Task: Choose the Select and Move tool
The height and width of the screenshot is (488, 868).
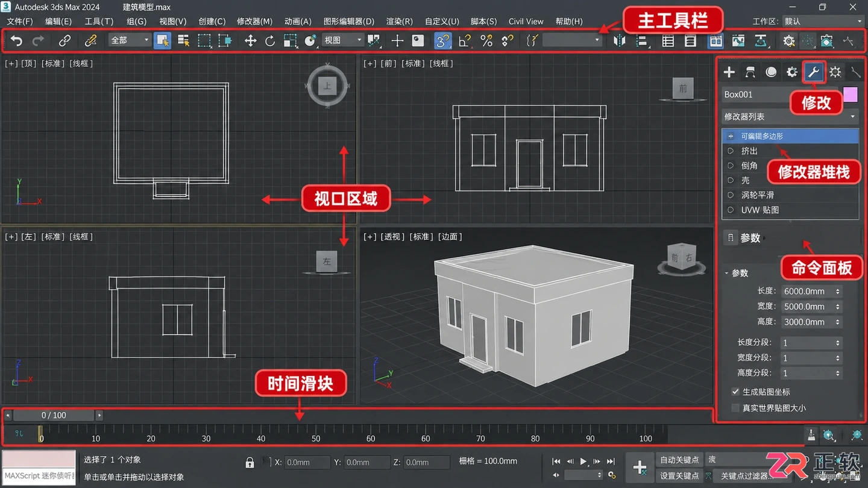Action: [250, 40]
